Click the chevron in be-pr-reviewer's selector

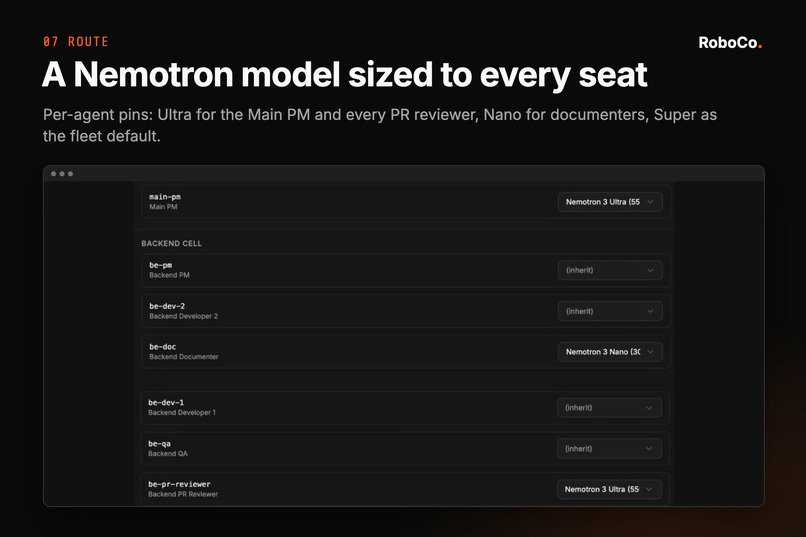(x=649, y=489)
